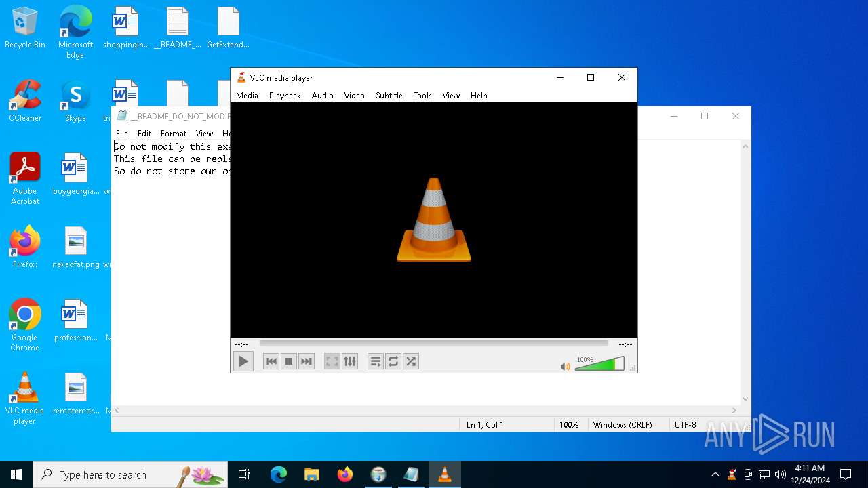Select Adobe Acrobat desktop icon
Screen dimensions: 868x488
pyautogui.click(x=25, y=179)
